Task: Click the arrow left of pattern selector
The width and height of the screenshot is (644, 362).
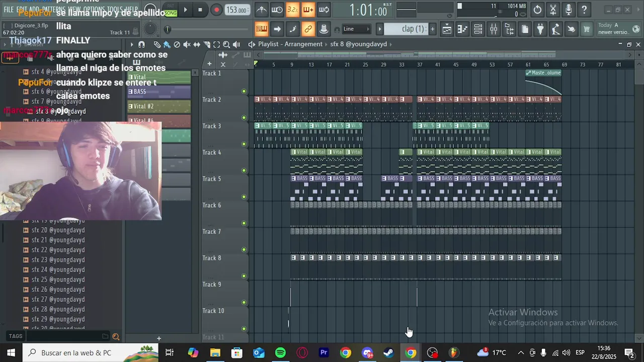Action: (x=380, y=29)
